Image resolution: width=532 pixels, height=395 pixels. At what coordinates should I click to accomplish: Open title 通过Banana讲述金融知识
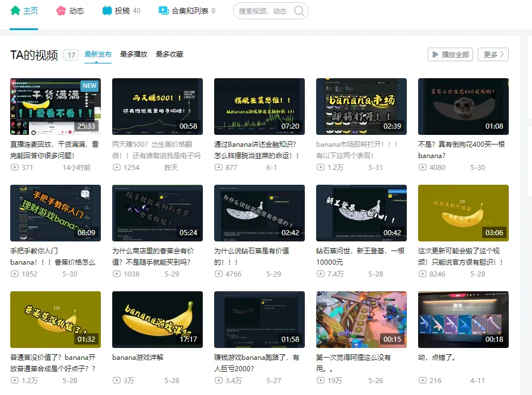point(257,150)
